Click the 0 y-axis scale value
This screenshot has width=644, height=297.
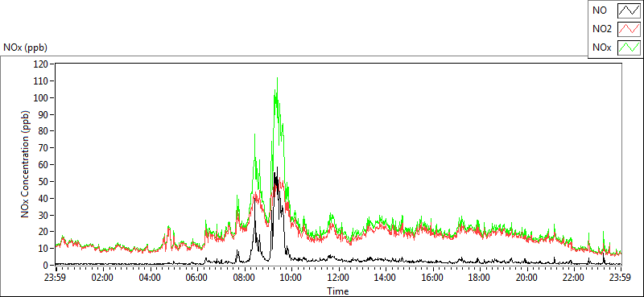(x=46, y=266)
